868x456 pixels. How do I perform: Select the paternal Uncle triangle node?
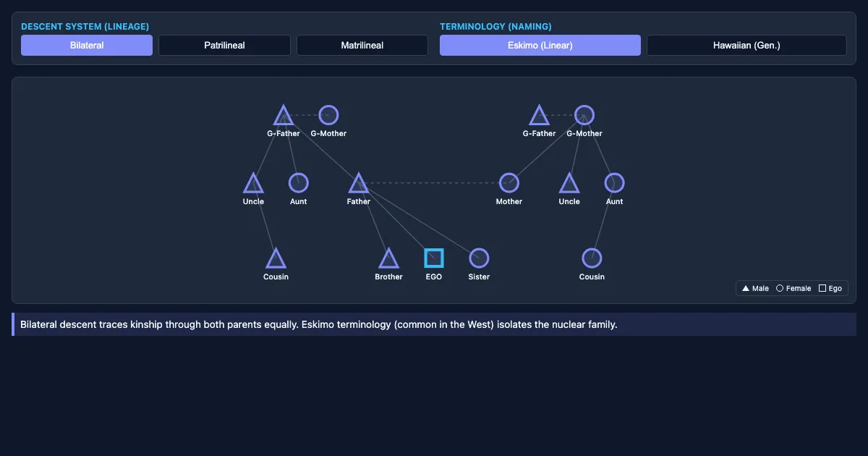click(x=253, y=184)
